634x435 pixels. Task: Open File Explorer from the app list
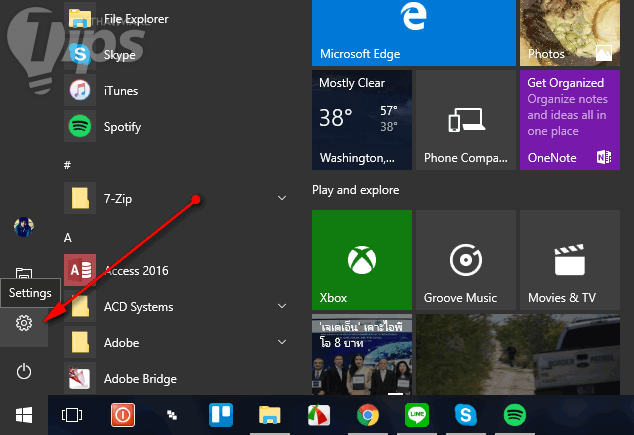176,18
